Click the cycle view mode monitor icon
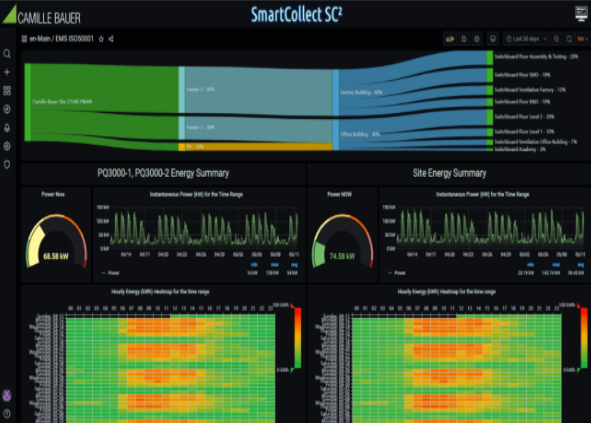Image resolution: width=591 pixels, height=423 pixels. click(492, 39)
